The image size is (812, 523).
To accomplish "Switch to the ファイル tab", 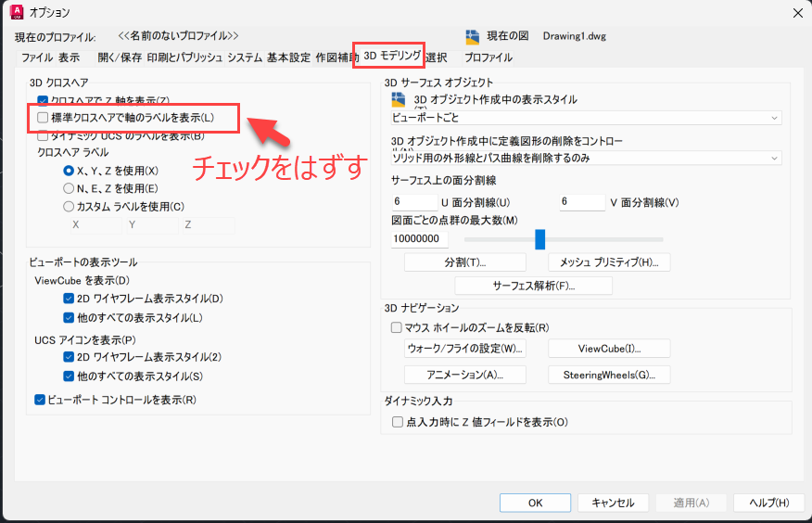I will [x=37, y=57].
